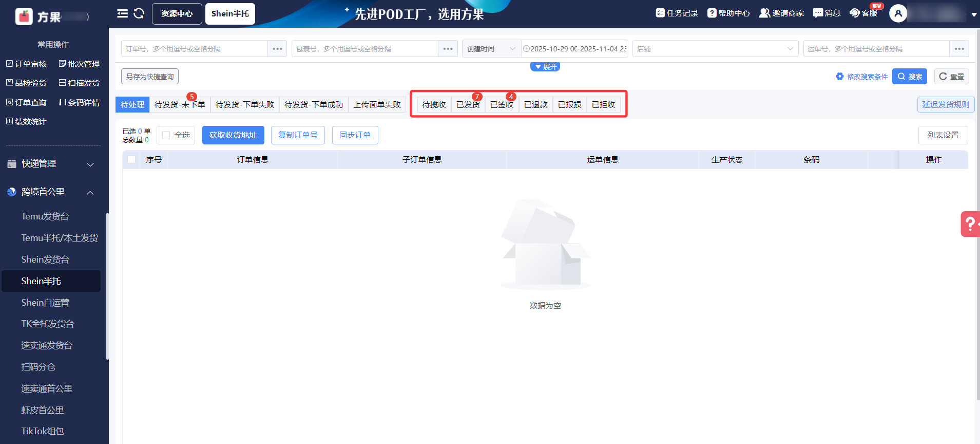Viewport: 980px width, 444px height.
Task: Open 订单审核 shortcut
Action: coord(26,64)
